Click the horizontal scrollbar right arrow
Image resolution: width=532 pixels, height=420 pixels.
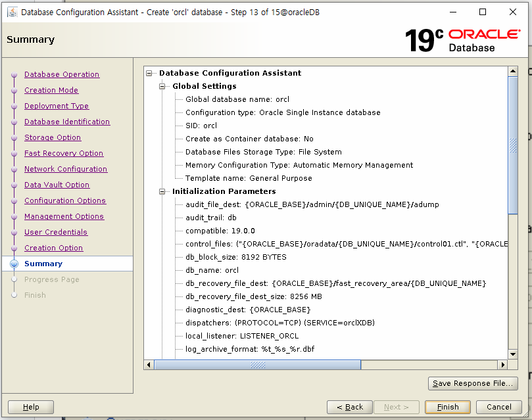pyautogui.click(x=503, y=365)
